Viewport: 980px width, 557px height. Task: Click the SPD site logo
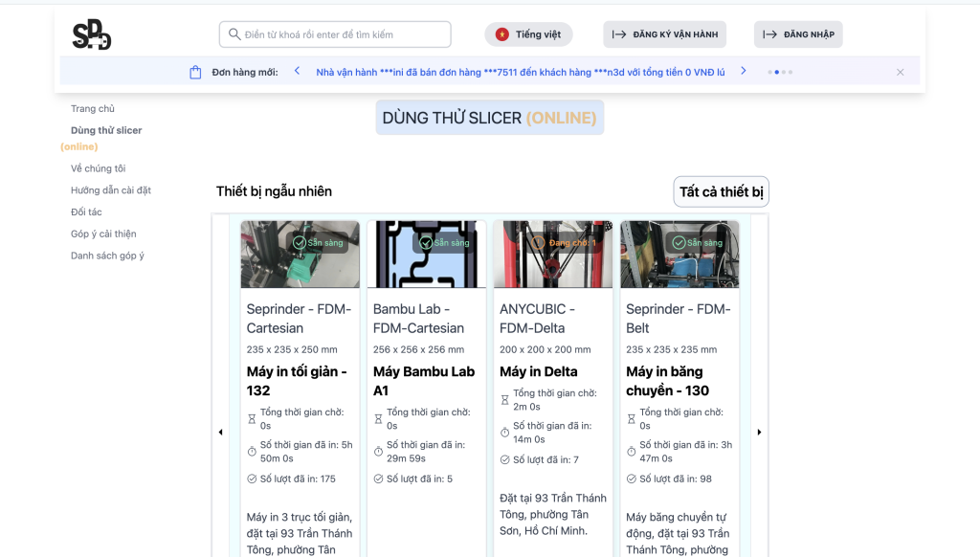92,34
